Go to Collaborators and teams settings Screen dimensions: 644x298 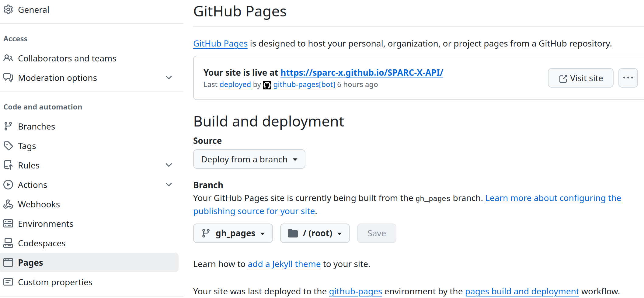pos(67,58)
